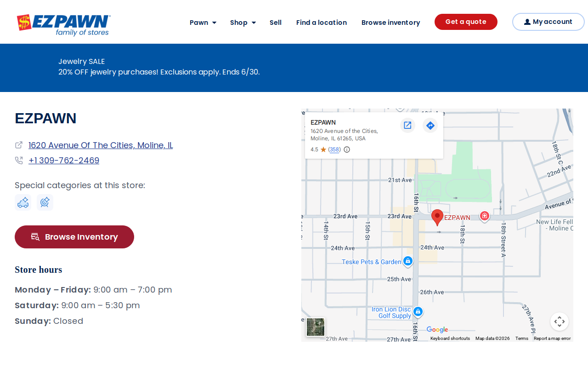Click the external link icon beside address
588x368 pixels.
coord(19,145)
